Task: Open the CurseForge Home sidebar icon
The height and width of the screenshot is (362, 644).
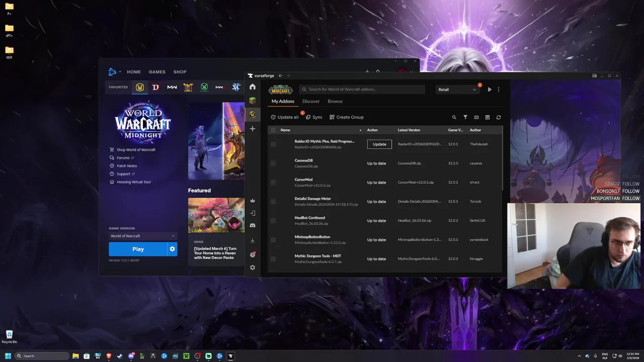Action: tap(253, 87)
